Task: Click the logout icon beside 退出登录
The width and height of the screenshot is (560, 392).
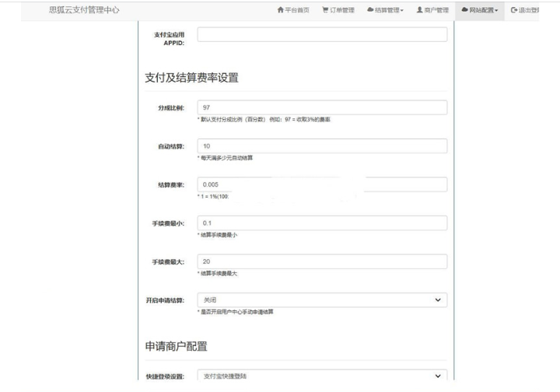Action: point(513,10)
